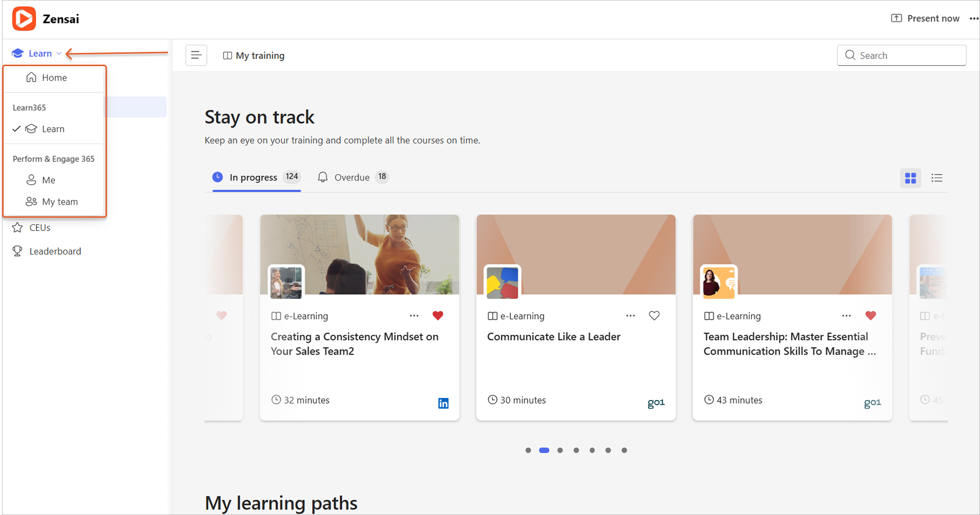
Task: Click the LinkedIn provider icon
Action: (x=444, y=404)
